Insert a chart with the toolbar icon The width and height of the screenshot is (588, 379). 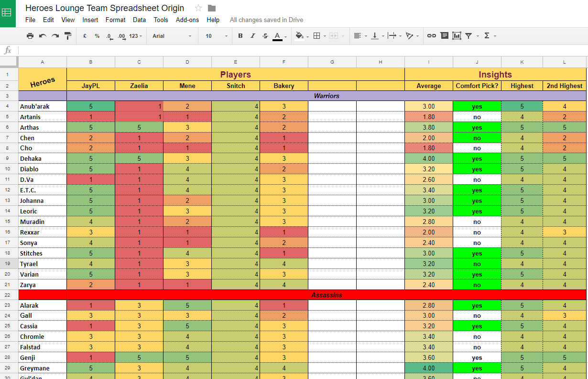(x=457, y=36)
